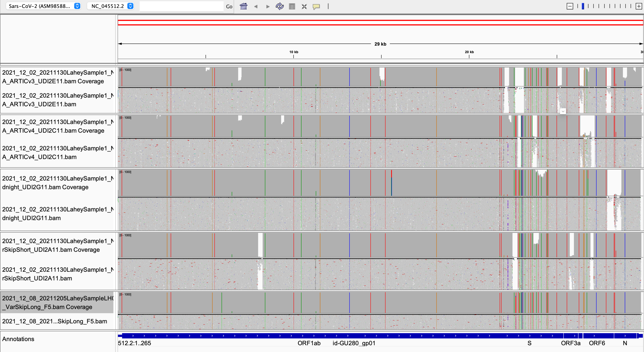Click the refresh tracks icon

280,6
